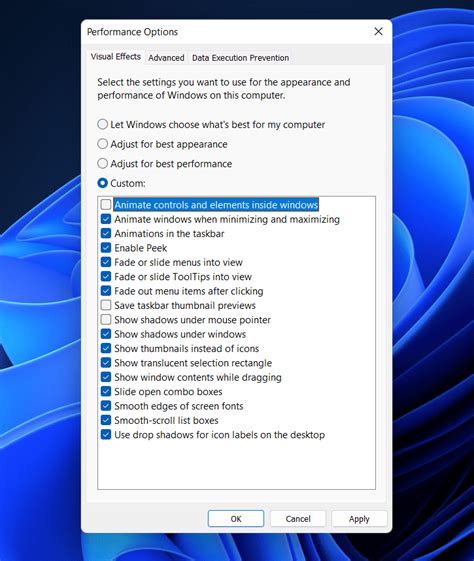The width and height of the screenshot is (474, 561).
Task: Uncheck Use drop shadows for icon labels
Action: click(x=106, y=435)
